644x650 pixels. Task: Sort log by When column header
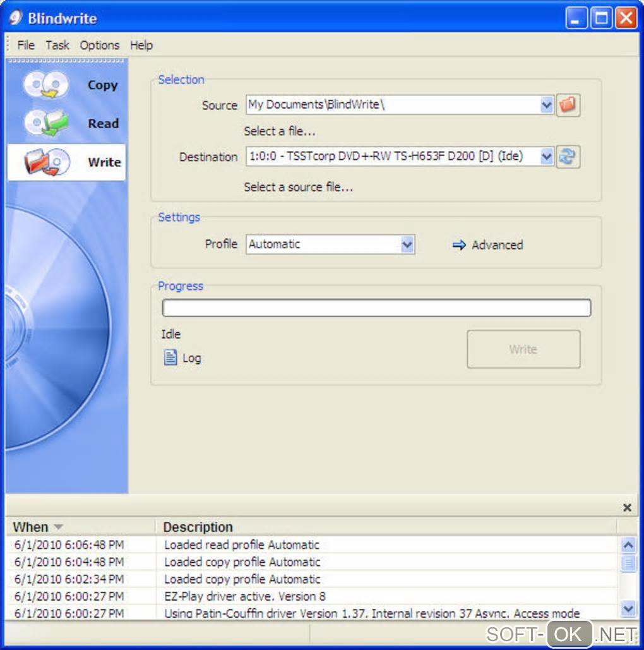click(x=80, y=527)
